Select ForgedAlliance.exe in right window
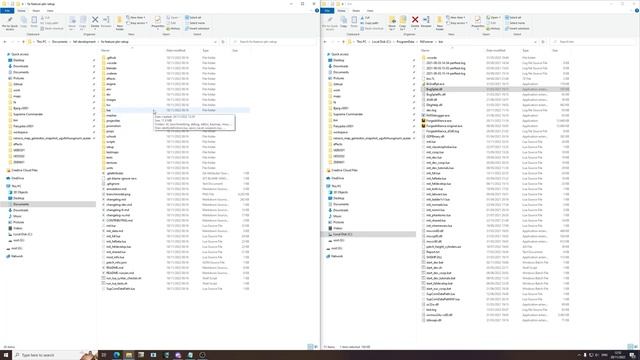This screenshot has height=360, width=640. pos(439,121)
